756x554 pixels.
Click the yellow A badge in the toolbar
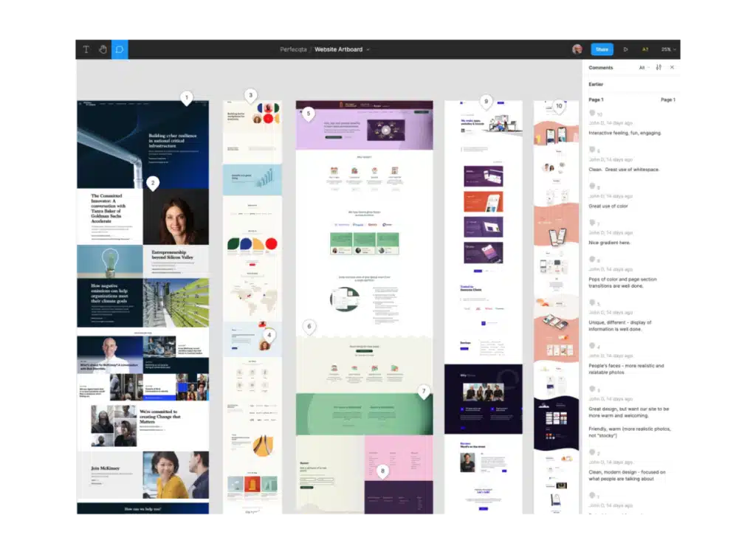(645, 49)
